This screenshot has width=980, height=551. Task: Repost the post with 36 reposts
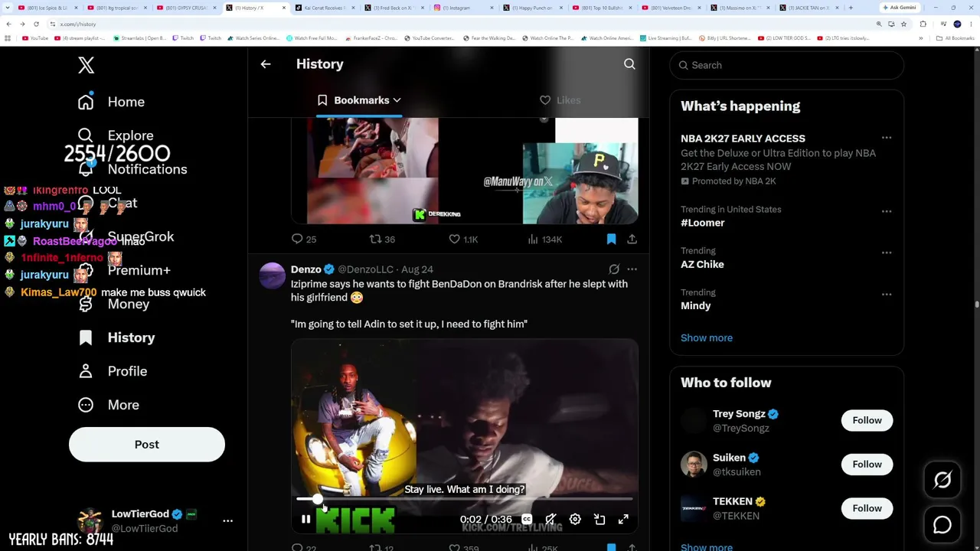click(x=382, y=240)
